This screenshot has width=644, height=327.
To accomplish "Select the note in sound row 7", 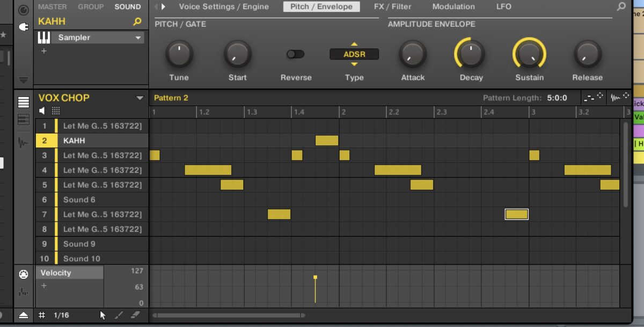I will [x=516, y=214].
